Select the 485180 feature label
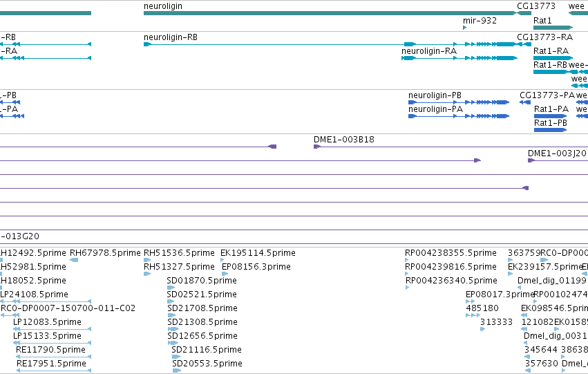The image size is (588, 374). pos(482,308)
